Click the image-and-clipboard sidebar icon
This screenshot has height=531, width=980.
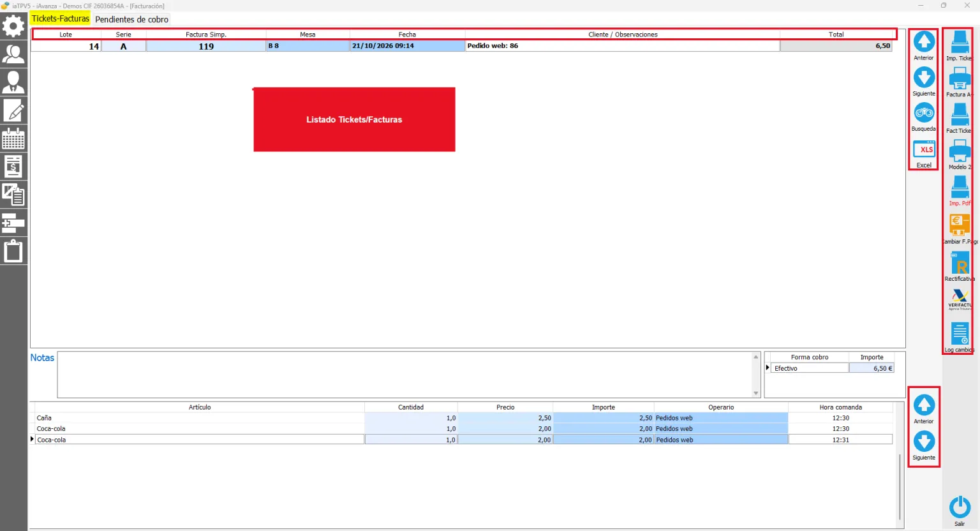pos(13,195)
